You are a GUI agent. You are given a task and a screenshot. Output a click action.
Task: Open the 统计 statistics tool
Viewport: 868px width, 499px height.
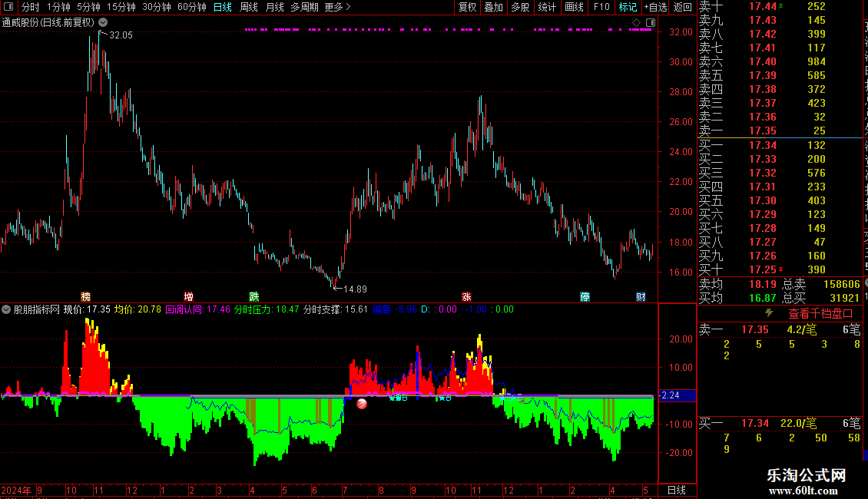547,7
